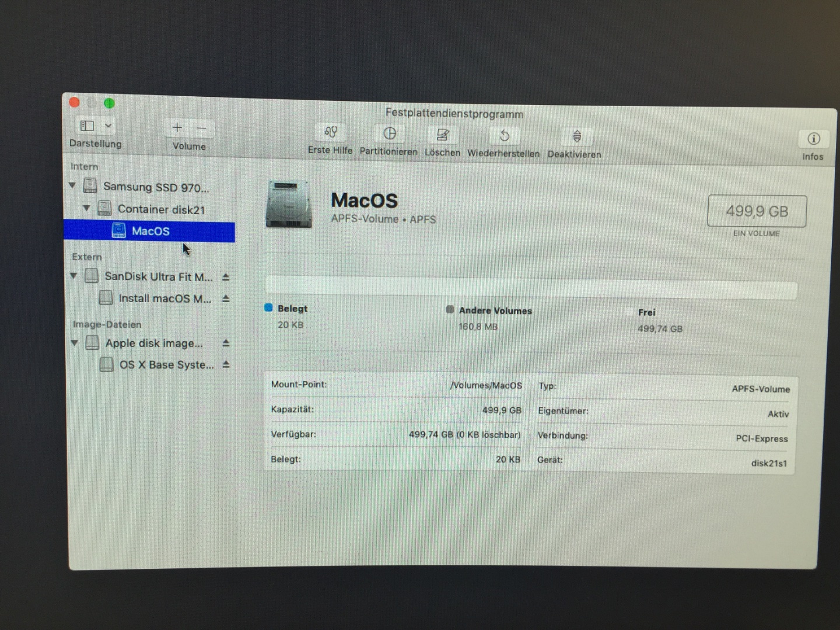Click the disk usage bar

point(531,289)
